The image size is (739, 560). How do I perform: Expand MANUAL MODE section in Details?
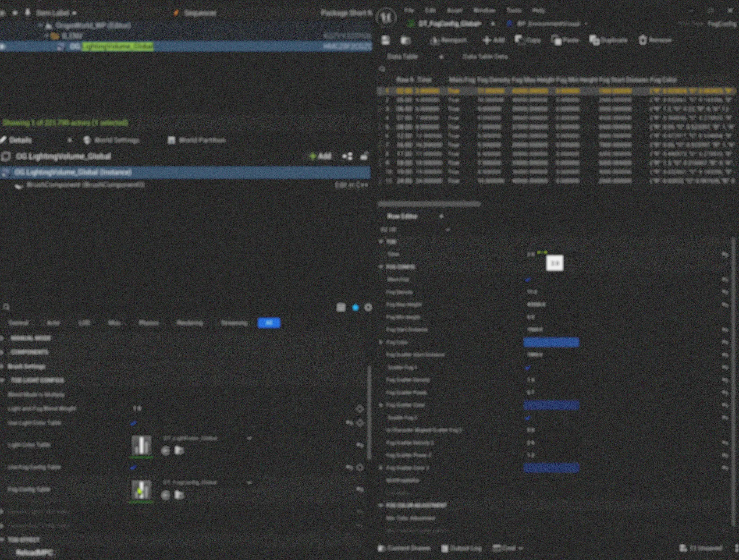coord(2,338)
